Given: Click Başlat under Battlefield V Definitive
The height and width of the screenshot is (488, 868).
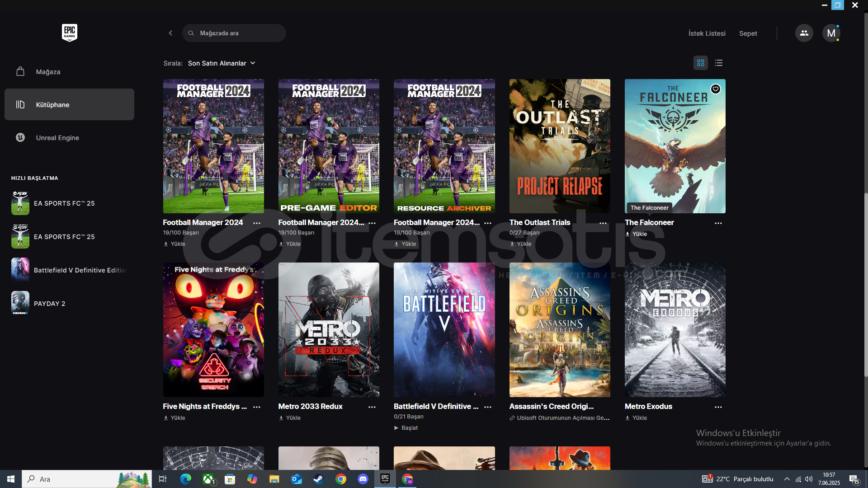Looking at the screenshot, I should pyautogui.click(x=406, y=428).
